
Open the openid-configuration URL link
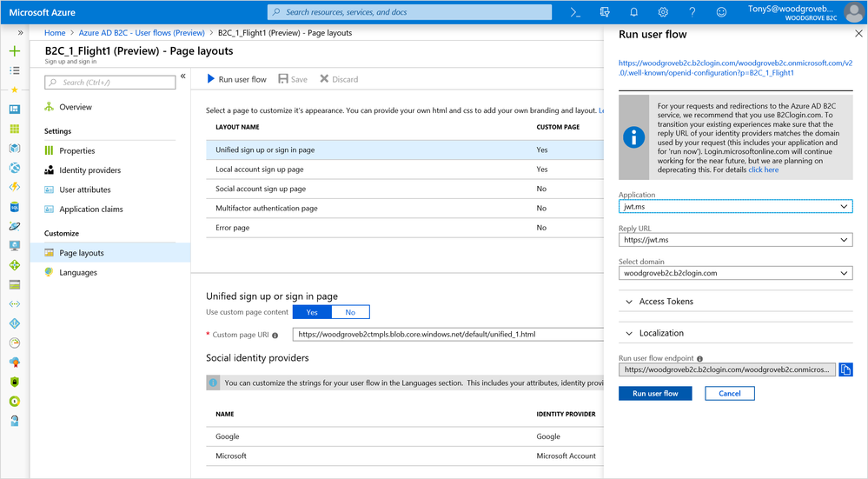735,68
